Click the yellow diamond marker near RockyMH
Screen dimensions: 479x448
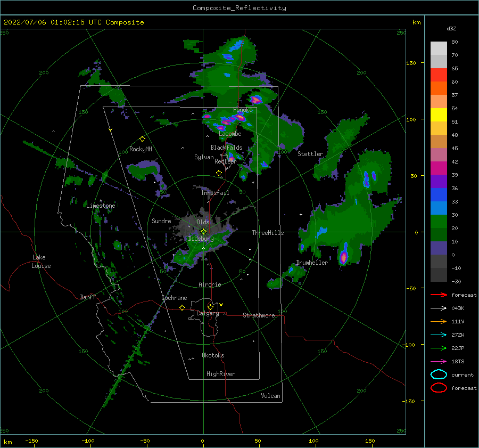click(142, 139)
